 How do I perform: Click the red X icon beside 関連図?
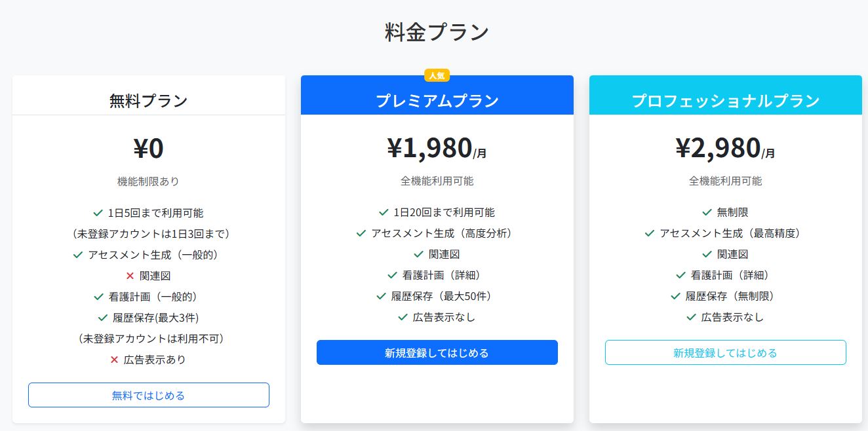pos(130,276)
